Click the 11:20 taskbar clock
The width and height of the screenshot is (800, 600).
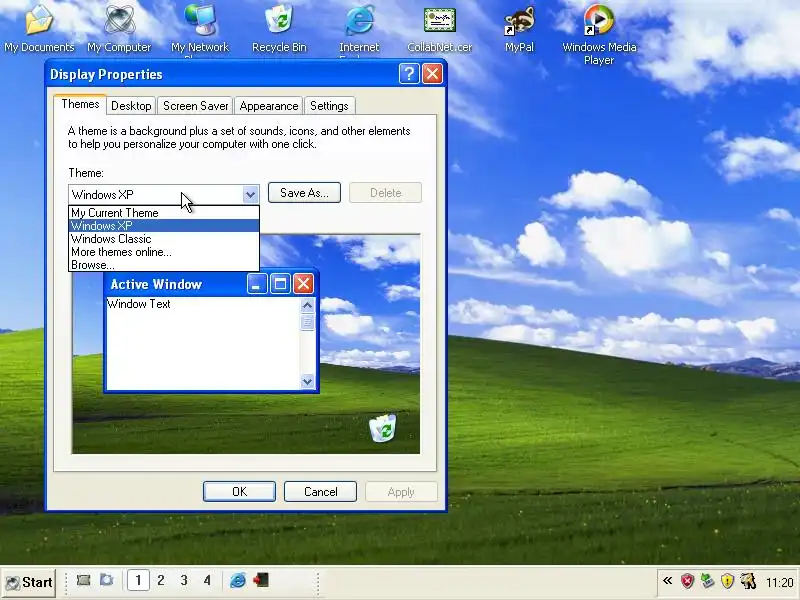[779, 582]
